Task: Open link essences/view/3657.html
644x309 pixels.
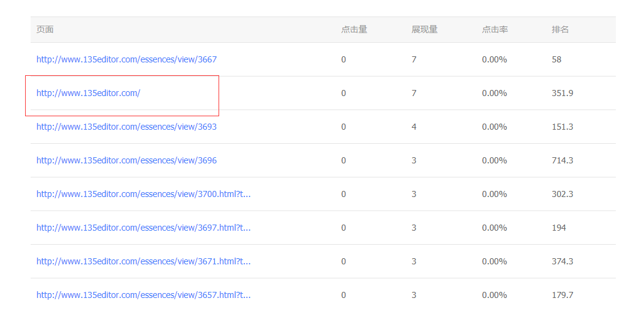Action: 143,295
